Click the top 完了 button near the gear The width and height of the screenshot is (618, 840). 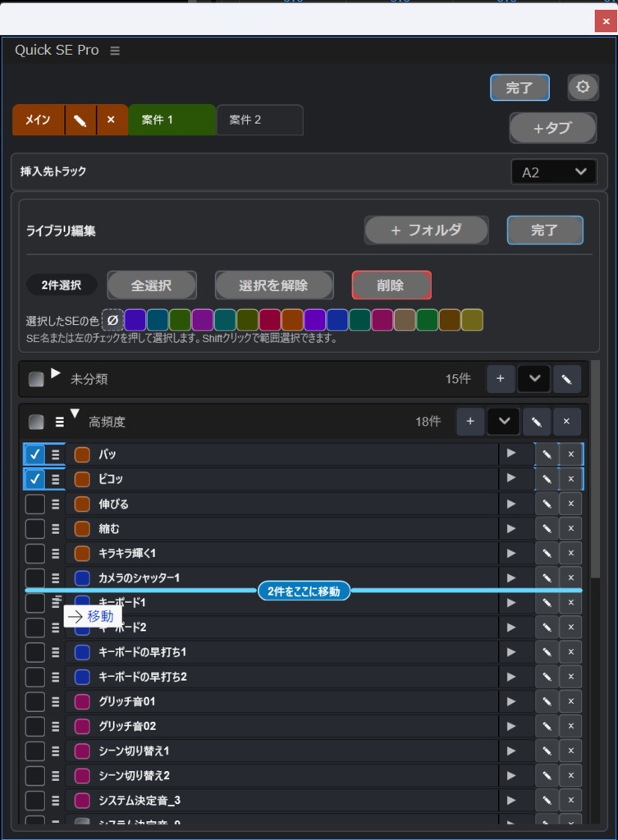point(520,87)
